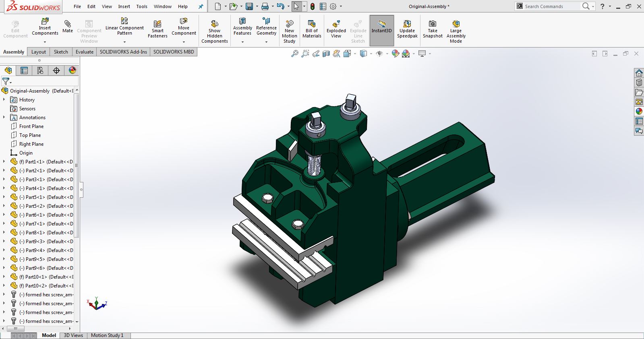This screenshot has width=644, height=339.
Task: Switch to 3D Views bottom tab
Action: [73, 335]
